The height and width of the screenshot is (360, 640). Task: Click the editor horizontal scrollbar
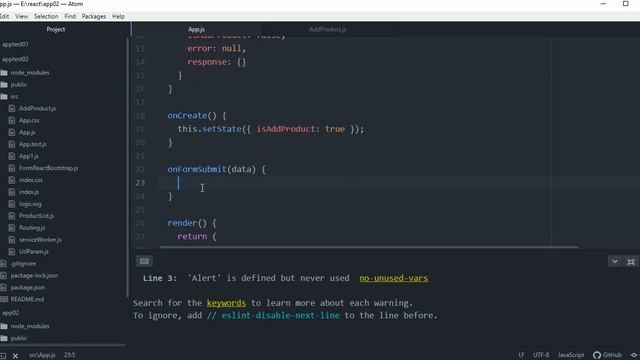369,247
